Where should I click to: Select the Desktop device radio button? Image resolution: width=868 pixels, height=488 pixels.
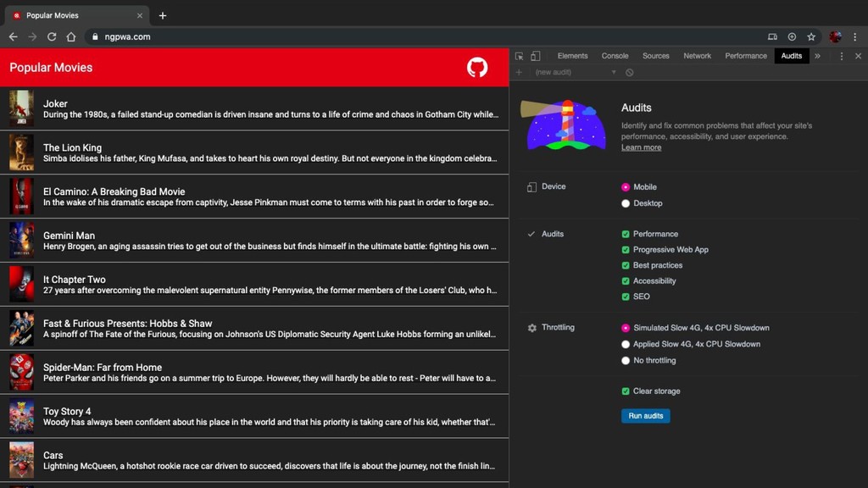[626, 203]
